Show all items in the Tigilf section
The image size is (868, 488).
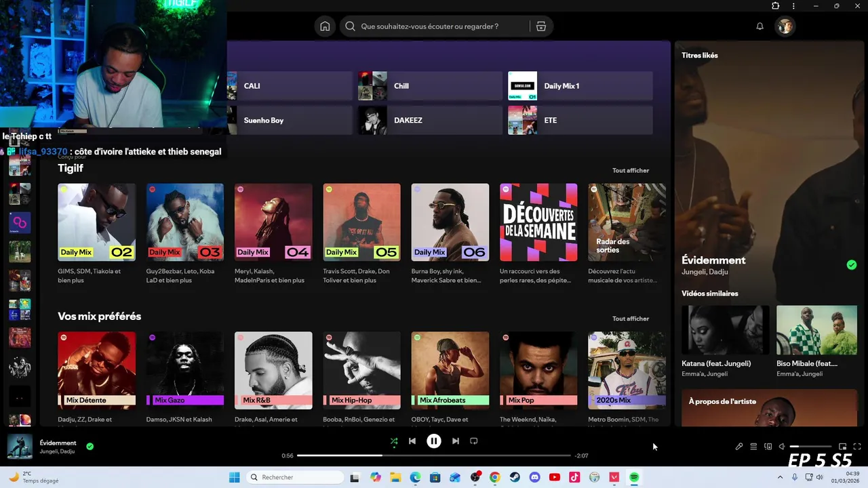(631, 171)
